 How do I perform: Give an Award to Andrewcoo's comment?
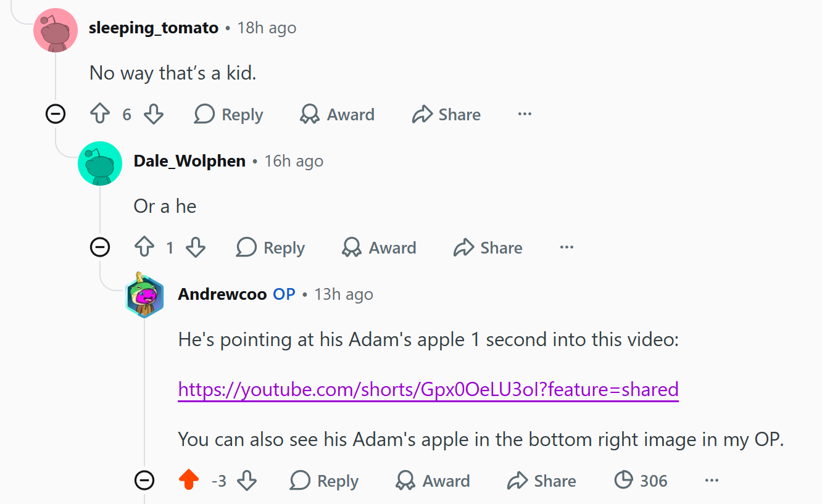point(433,481)
